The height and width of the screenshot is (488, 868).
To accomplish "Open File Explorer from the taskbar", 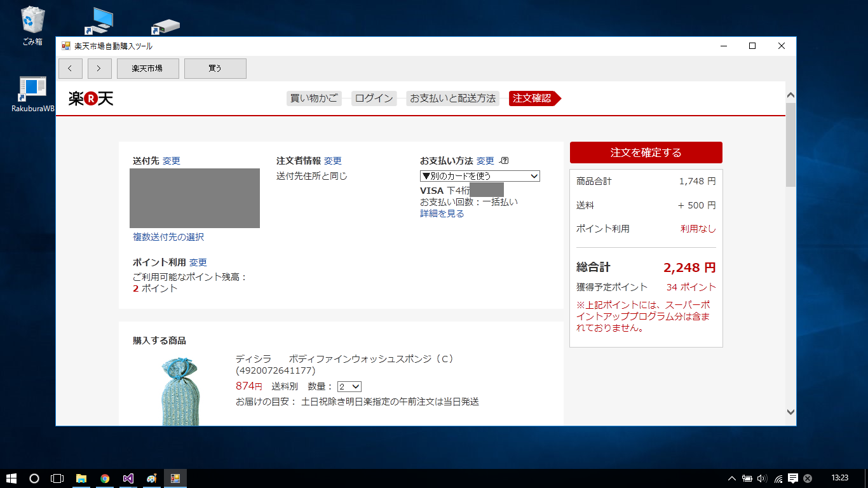I will (x=81, y=478).
